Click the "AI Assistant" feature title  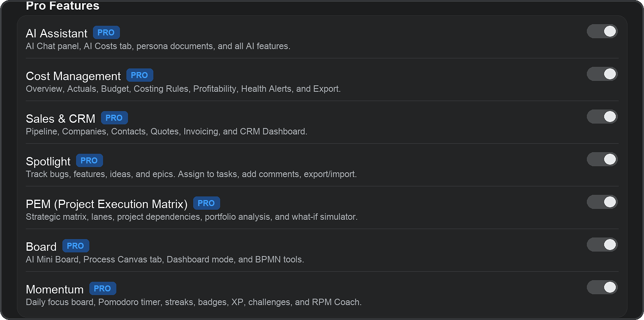click(56, 33)
